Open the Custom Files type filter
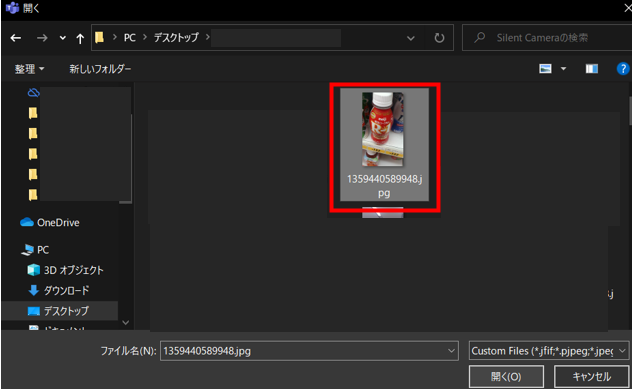Image resolution: width=632 pixels, height=389 pixels. click(x=549, y=351)
